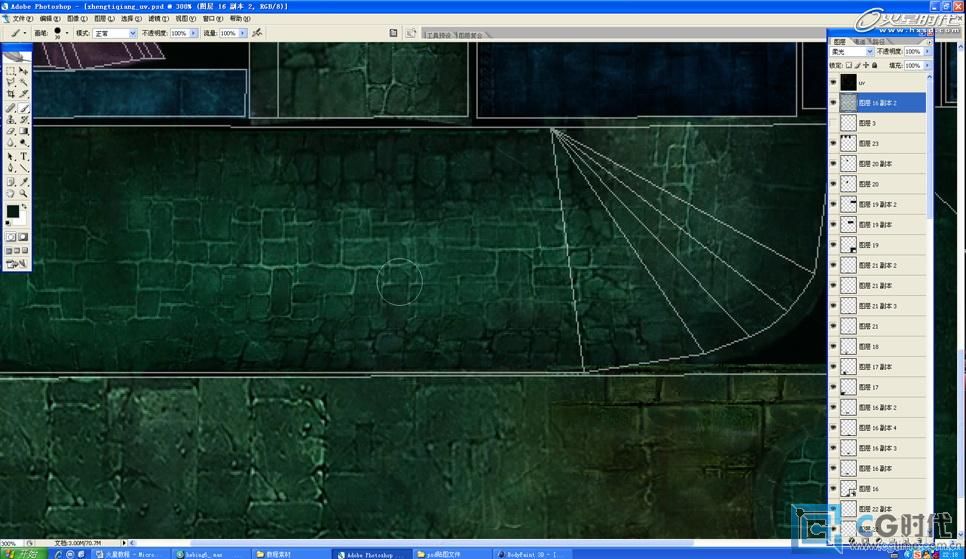Hide the uv layer
The image size is (966, 559).
[834, 83]
